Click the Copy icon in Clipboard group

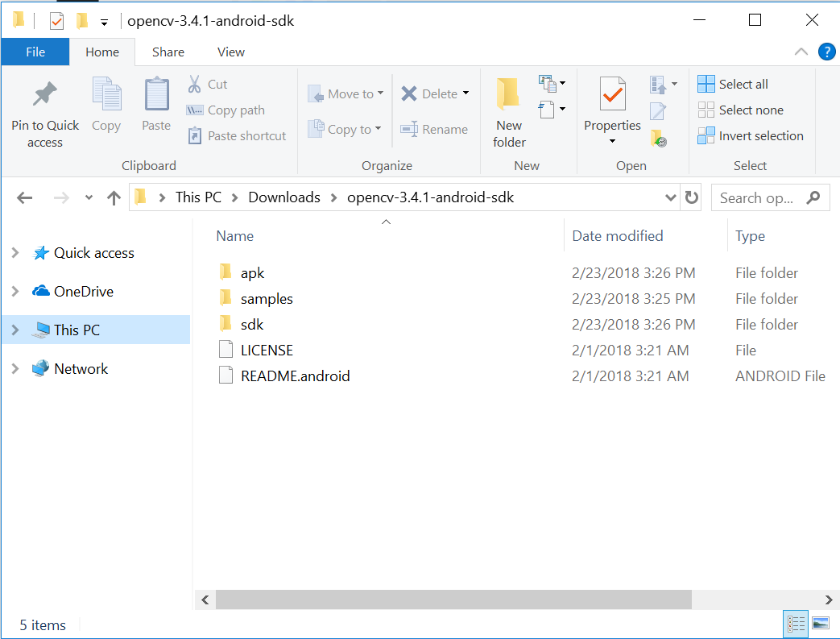(x=106, y=93)
